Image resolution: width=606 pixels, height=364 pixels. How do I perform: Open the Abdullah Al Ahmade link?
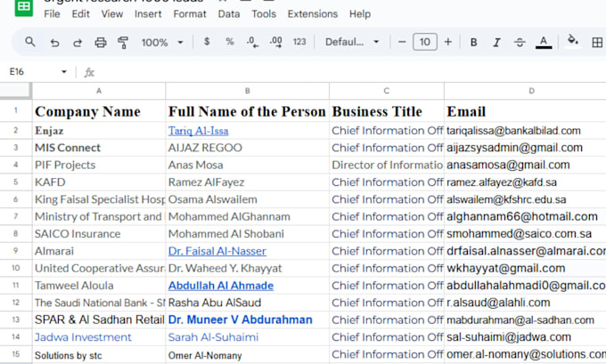tap(221, 286)
